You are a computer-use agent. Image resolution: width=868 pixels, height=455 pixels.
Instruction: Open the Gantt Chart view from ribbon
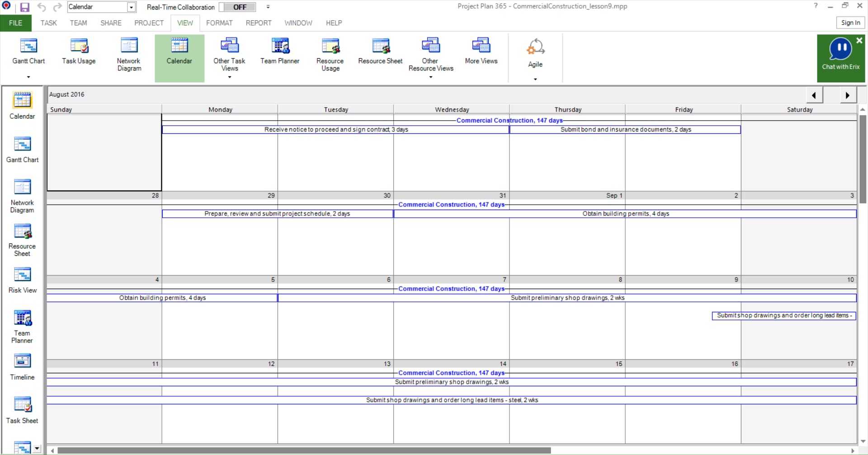(28, 51)
